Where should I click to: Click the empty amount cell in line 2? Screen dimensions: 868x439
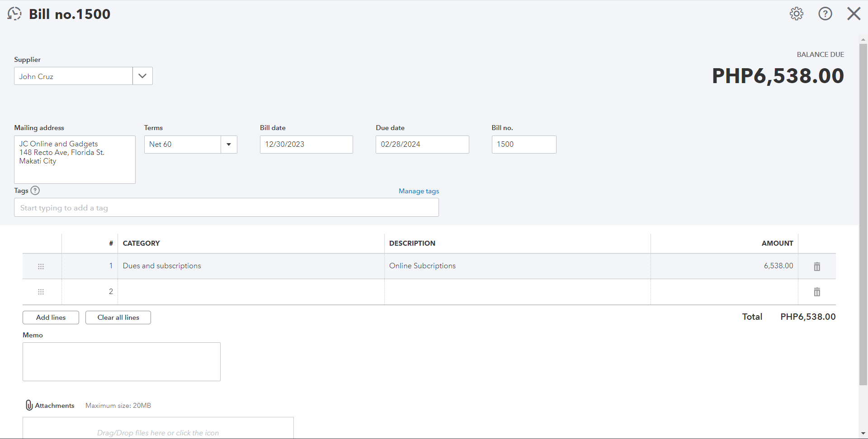[724, 292]
